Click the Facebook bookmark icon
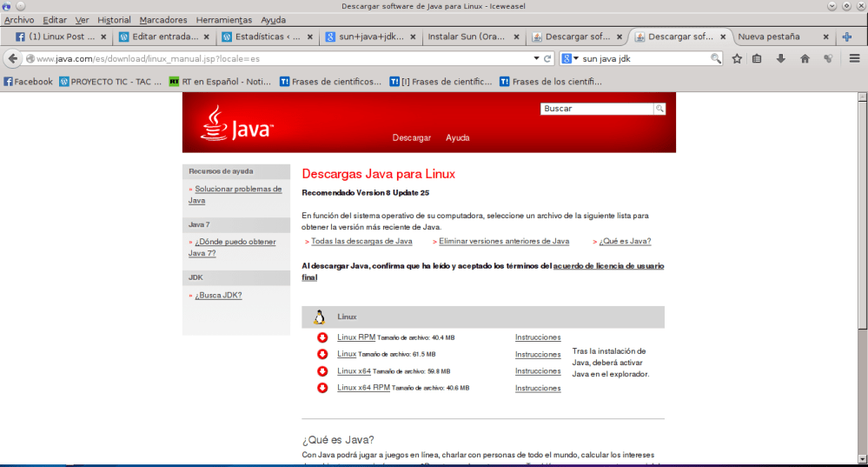Viewport: 868px width, 467px height. click(9, 82)
